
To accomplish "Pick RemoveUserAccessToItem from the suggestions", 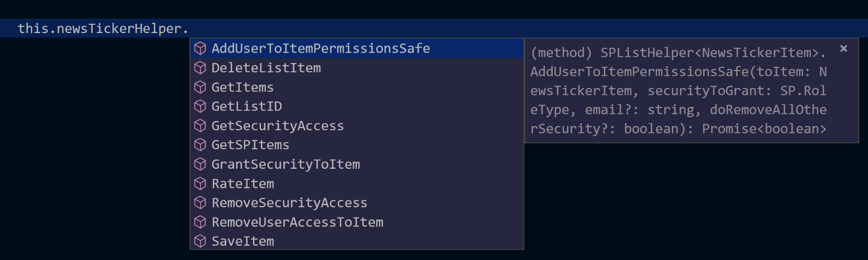I will (x=297, y=222).
